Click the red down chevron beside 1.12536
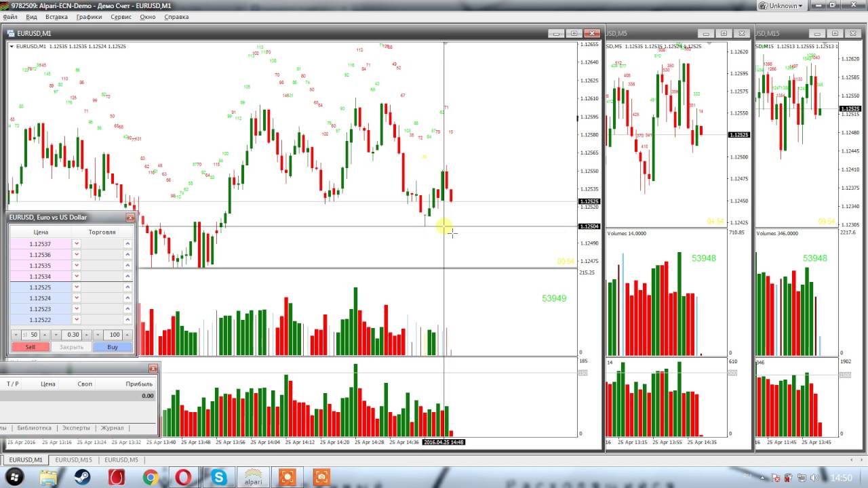Viewport: 868px width, 488px height. tap(77, 254)
